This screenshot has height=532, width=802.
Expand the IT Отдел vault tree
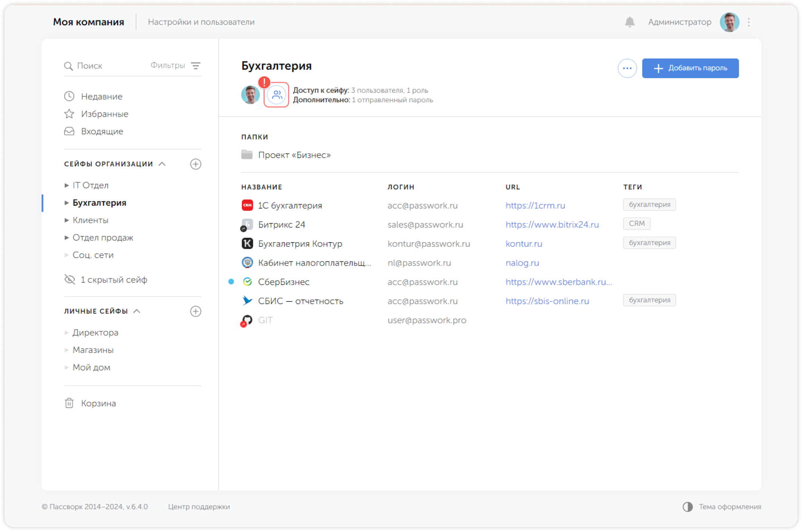click(67, 185)
